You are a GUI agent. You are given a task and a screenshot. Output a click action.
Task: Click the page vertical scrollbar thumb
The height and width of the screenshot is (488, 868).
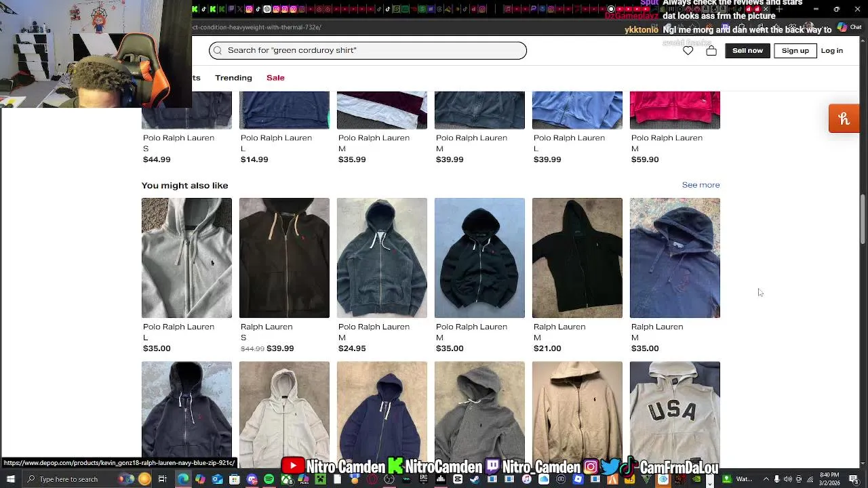[863, 221]
